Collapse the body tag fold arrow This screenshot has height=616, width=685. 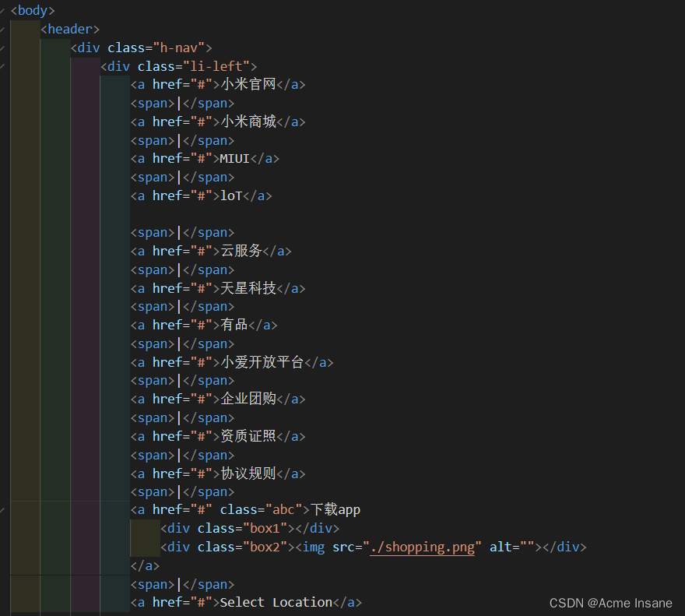click(2, 10)
